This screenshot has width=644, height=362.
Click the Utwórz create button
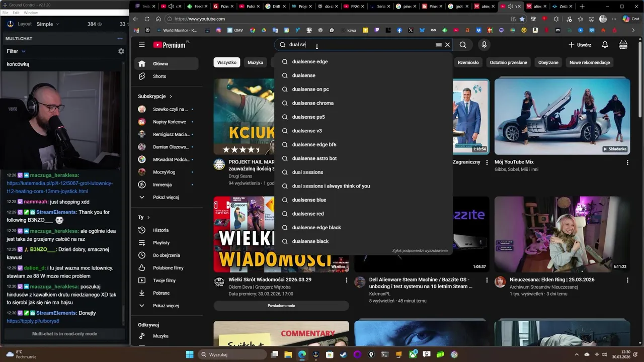click(x=580, y=45)
